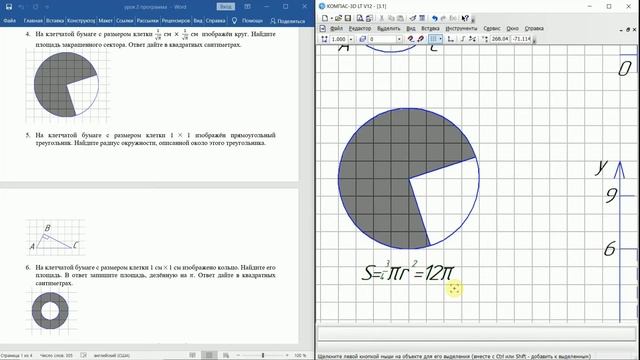Open the Вставка menu in KOMPAS
640x360 pixels.
(x=430, y=29)
